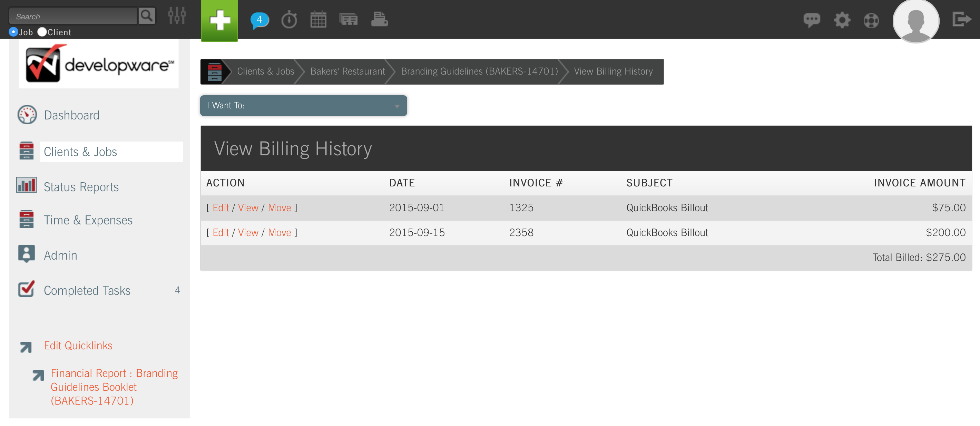Image resolution: width=980 pixels, height=426 pixels.
Task: Click invoice number 2358
Action: point(521,232)
